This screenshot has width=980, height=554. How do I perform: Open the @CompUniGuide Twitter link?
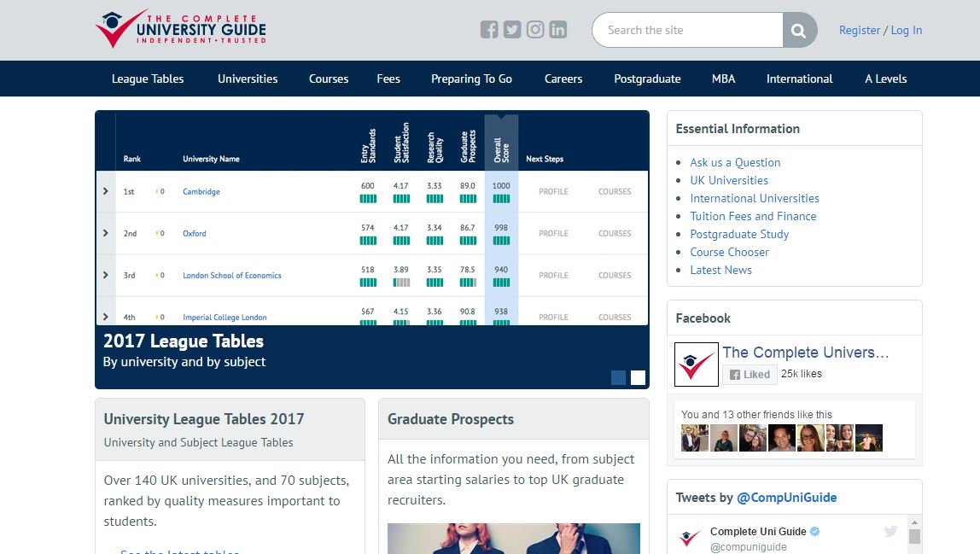pos(786,498)
